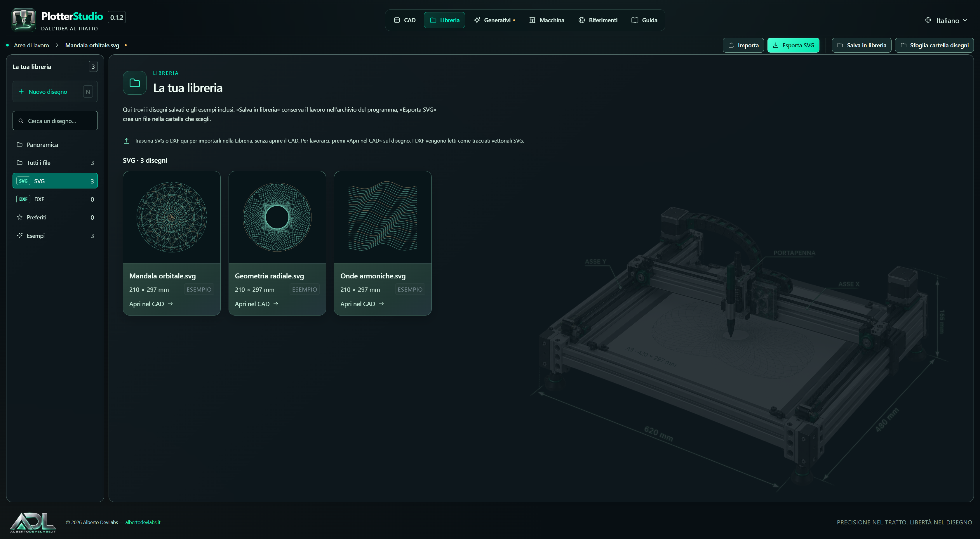Image resolution: width=980 pixels, height=539 pixels.
Task: Click the Onde armoniche thumbnail
Action: click(383, 217)
